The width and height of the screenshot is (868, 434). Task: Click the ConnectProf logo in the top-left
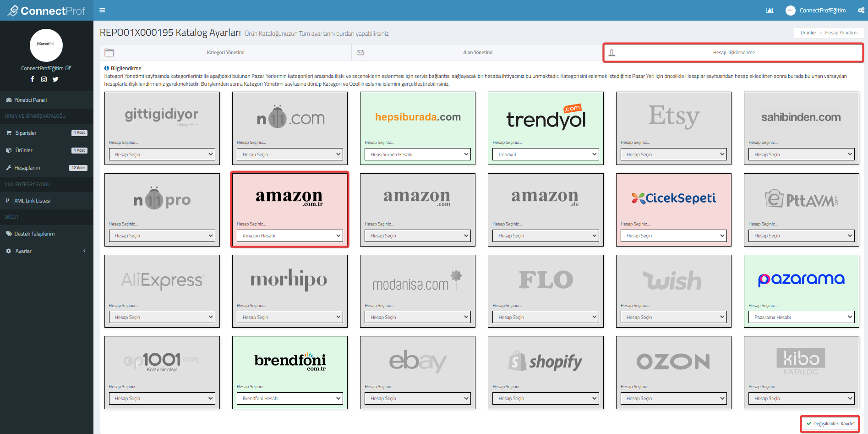pyautogui.click(x=47, y=11)
